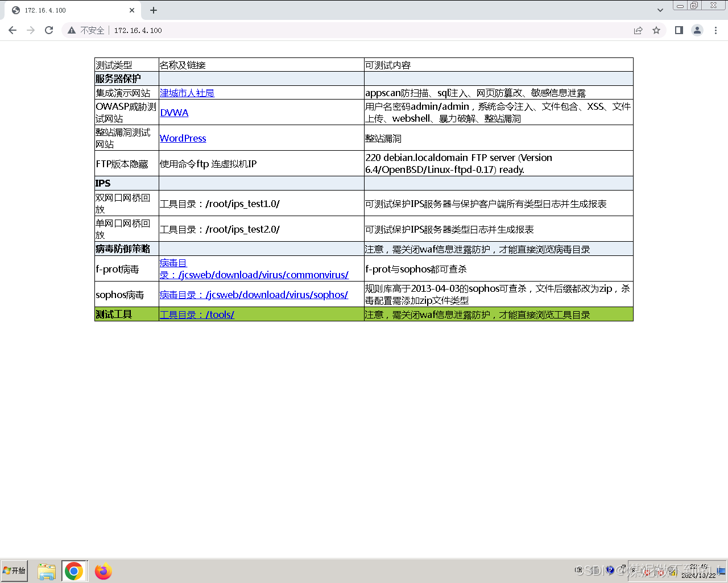Click the Chrome icon in the taskbar

tap(74, 571)
